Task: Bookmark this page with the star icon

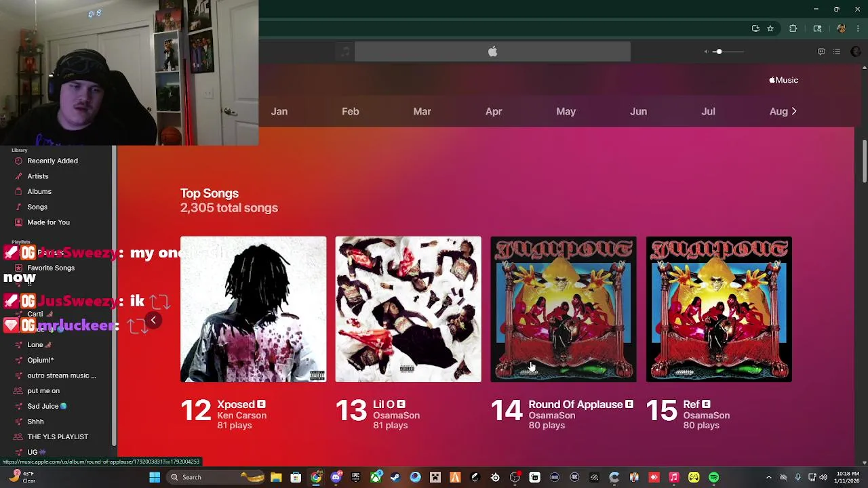Action: 770,28
